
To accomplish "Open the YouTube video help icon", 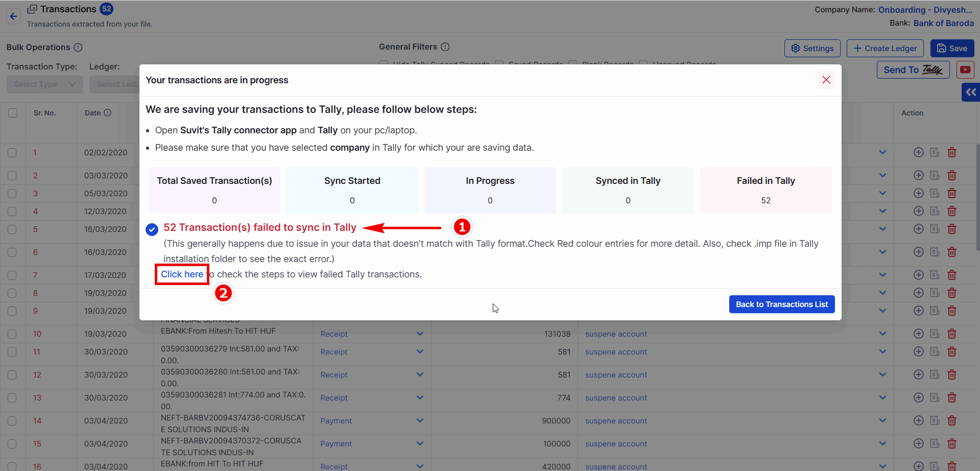I will 965,70.
